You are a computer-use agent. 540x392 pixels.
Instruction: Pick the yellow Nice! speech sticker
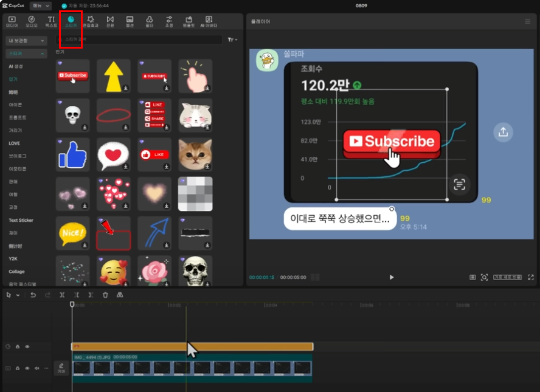click(x=72, y=233)
